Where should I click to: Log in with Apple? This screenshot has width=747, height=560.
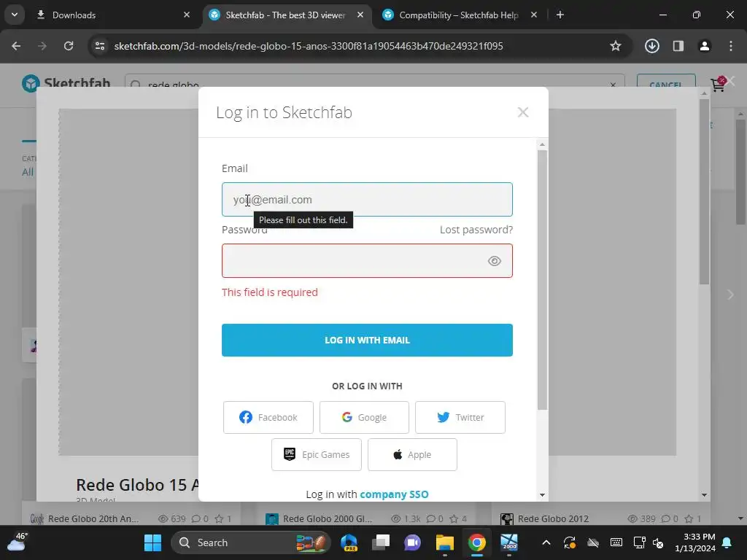(x=412, y=455)
